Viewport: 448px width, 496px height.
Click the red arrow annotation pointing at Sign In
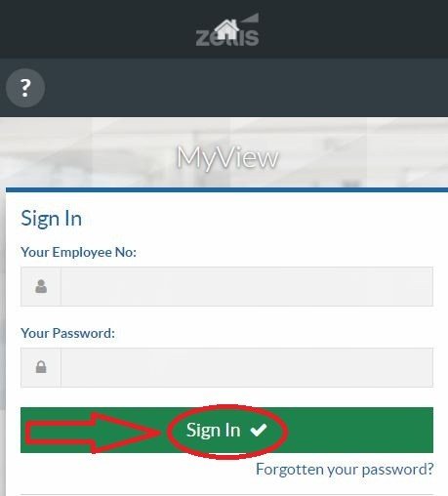[93, 433]
